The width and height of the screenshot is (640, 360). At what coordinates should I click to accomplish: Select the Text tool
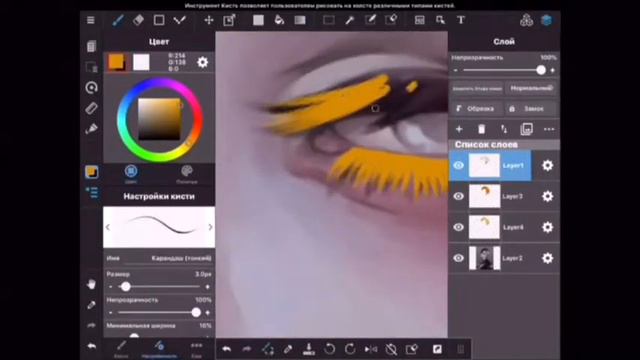pos(461,20)
